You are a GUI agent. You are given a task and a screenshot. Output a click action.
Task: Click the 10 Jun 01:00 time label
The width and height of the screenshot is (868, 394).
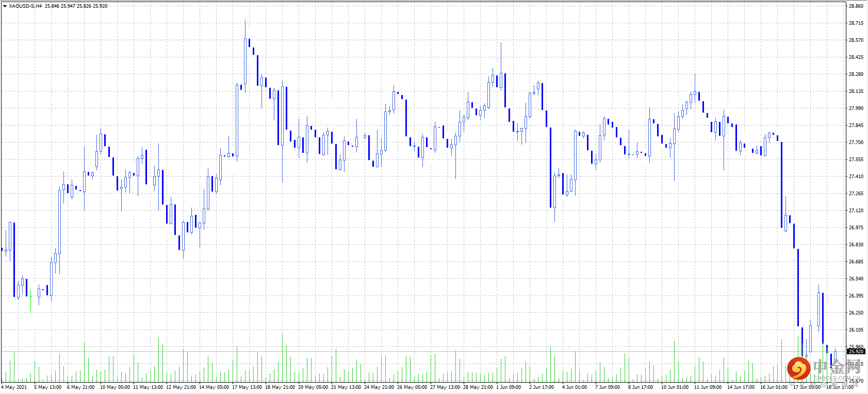point(675,387)
